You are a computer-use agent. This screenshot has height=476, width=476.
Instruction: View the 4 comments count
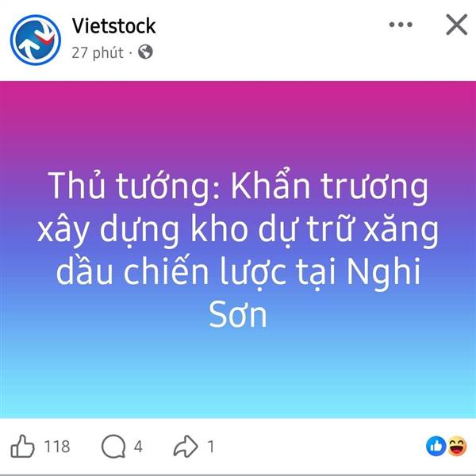click(138, 447)
